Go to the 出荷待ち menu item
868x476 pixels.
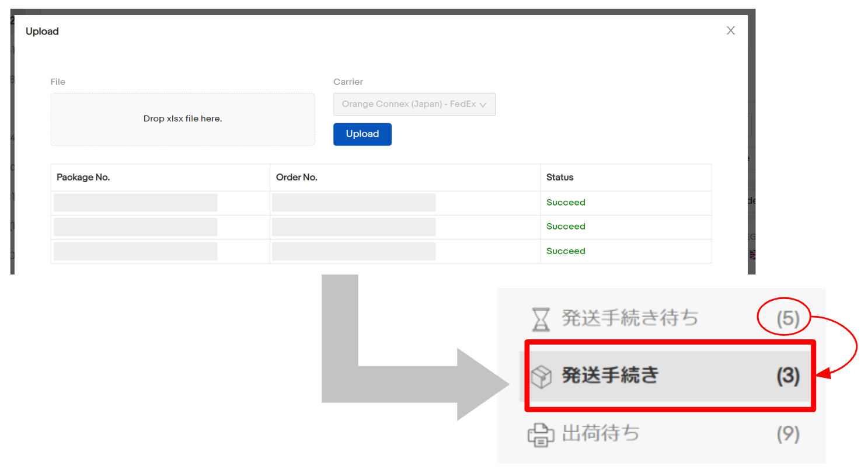click(x=601, y=433)
